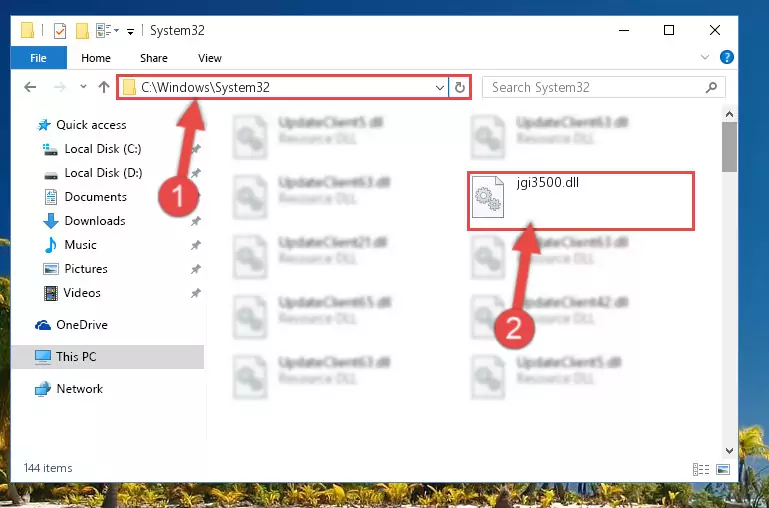
Task: Click the search magnifier icon
Action: click(x=711, y=88)
